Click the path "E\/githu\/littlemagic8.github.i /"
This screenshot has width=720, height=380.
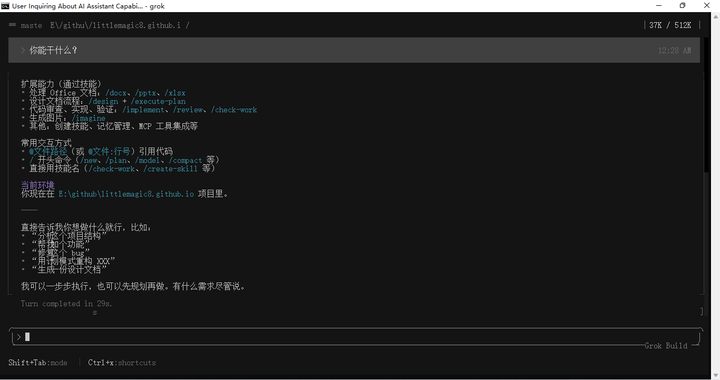point(120,25)
